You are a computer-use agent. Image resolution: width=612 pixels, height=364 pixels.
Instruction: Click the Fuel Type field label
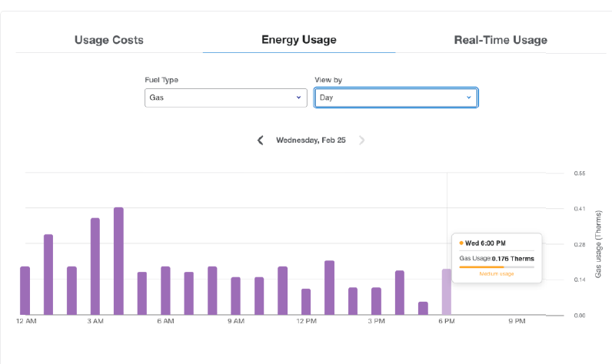161,80
